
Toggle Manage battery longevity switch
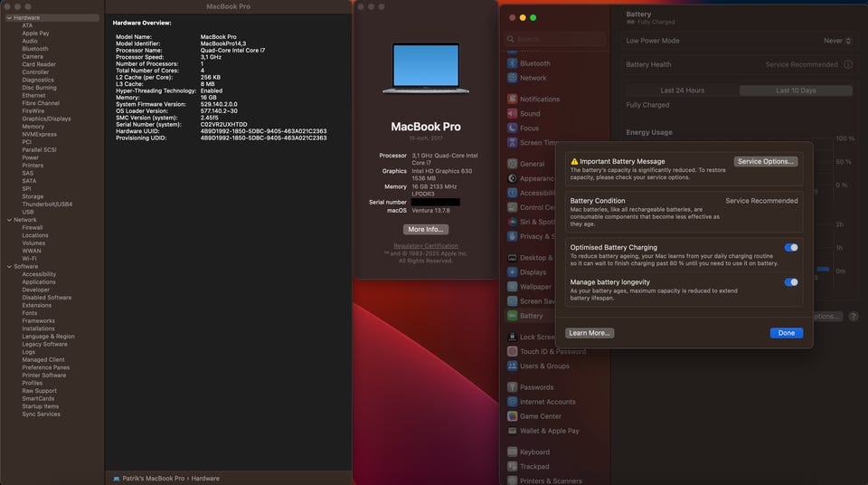click(x=791, y=282)
